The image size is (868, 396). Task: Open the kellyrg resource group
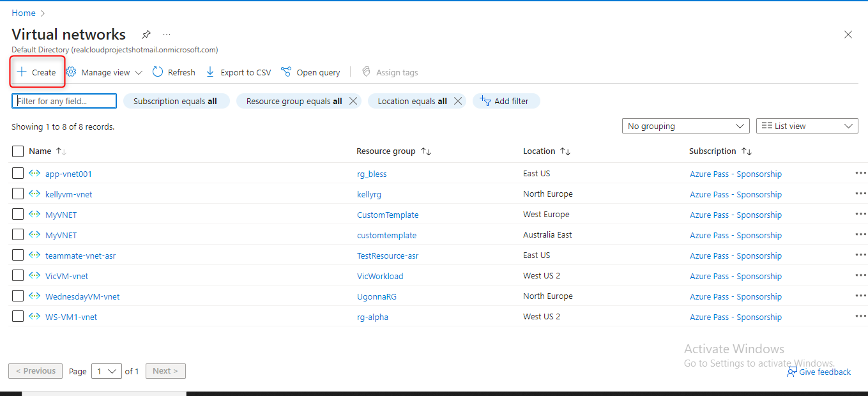(369, 194)
